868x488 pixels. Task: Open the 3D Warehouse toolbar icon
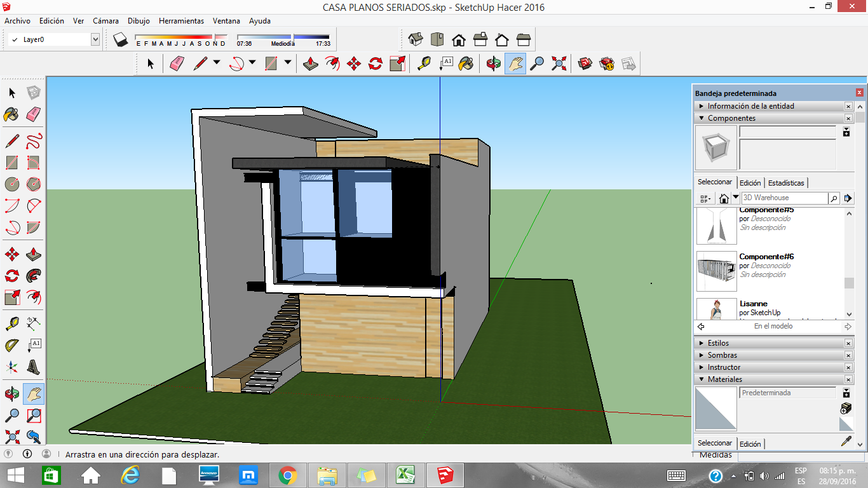pyautogui.click(x=585, y=64)
